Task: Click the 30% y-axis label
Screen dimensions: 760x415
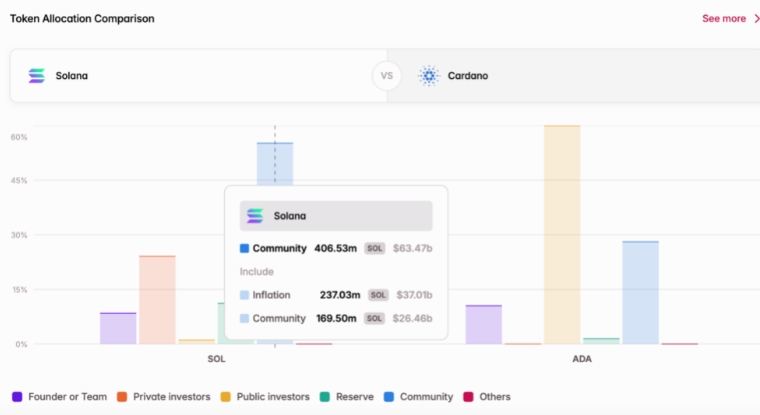Action: [19, 235]
